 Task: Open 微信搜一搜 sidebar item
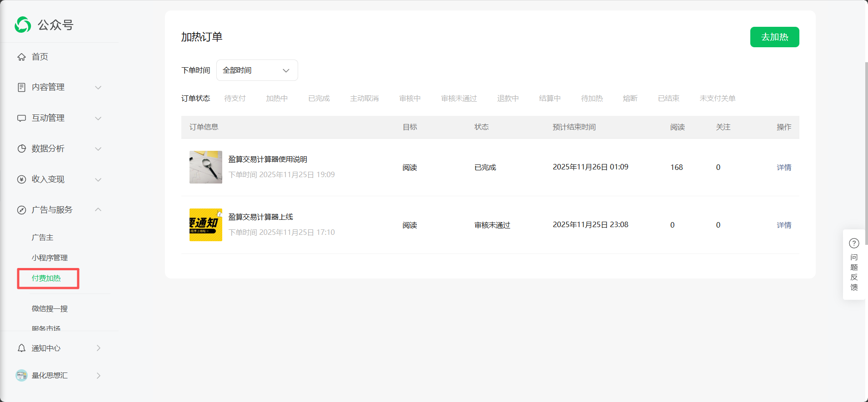(50, 308)
